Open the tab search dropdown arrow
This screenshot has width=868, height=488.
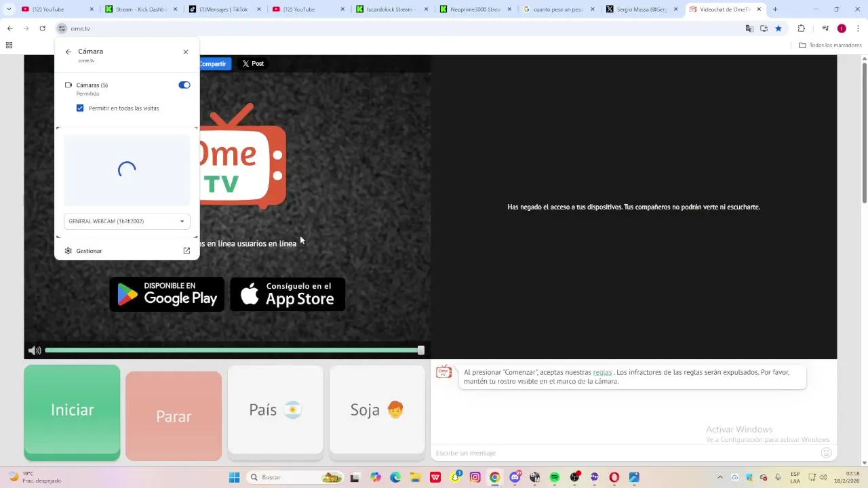[9, 9]
